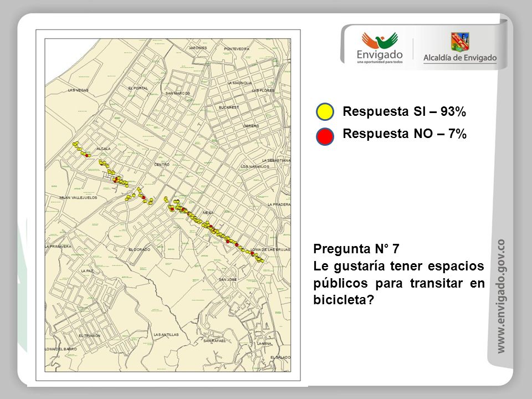Click the question text about bicicleta
Screen dimensions: 532x399
398,283
